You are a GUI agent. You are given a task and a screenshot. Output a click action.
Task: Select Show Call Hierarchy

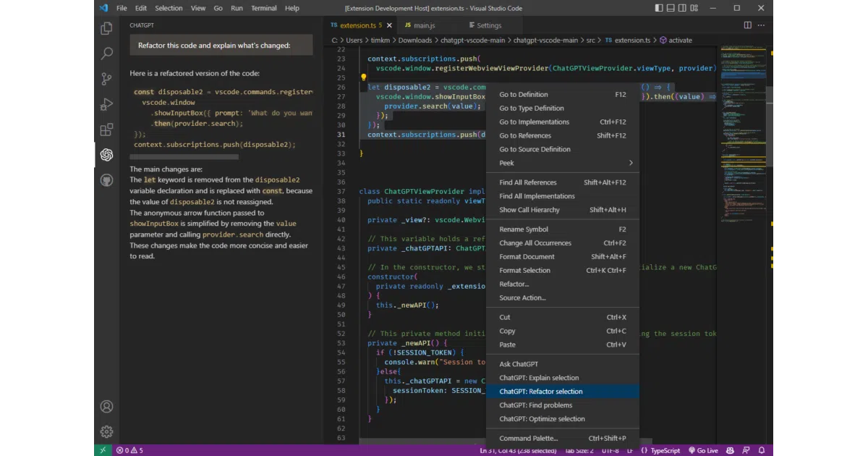pos(563,210)
